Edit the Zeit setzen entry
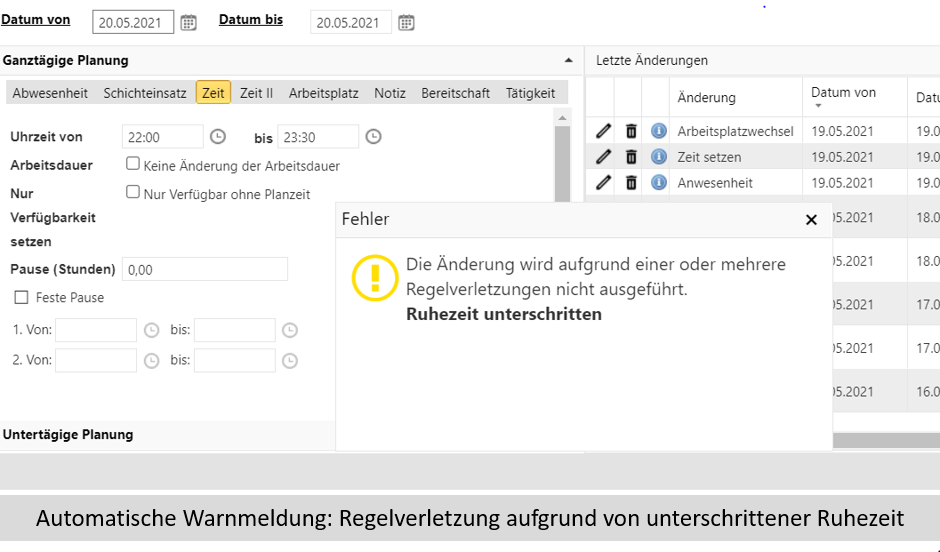This screenshot has width=940, height=552. pyautogui.click(x=603, y=156)
